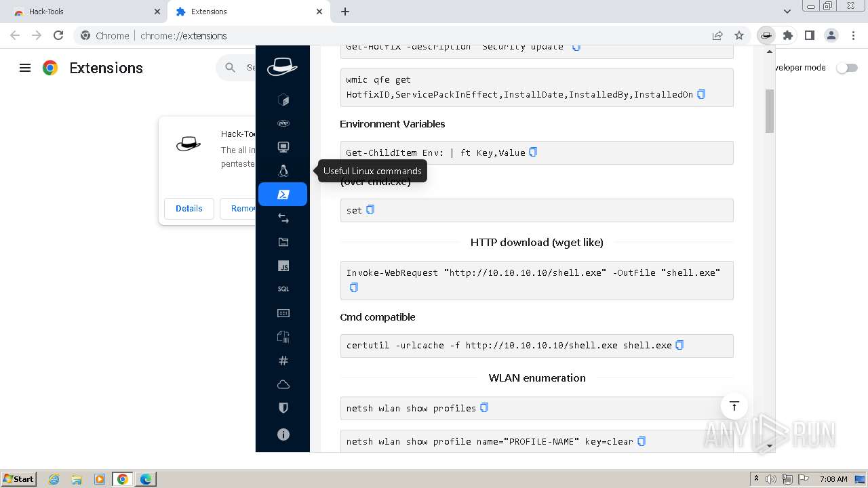Close the Extensions browser tab

pyautogui.click(x=320, y=12)
